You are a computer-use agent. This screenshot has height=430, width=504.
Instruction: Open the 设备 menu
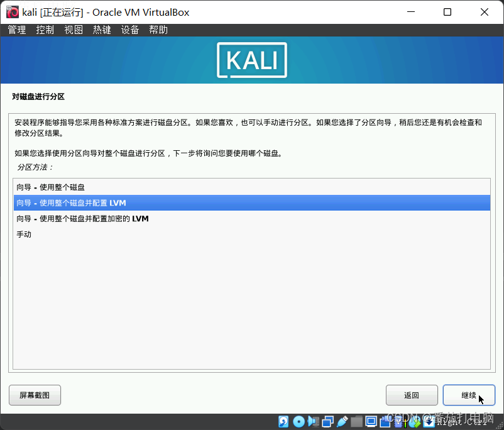click(130, 30)
